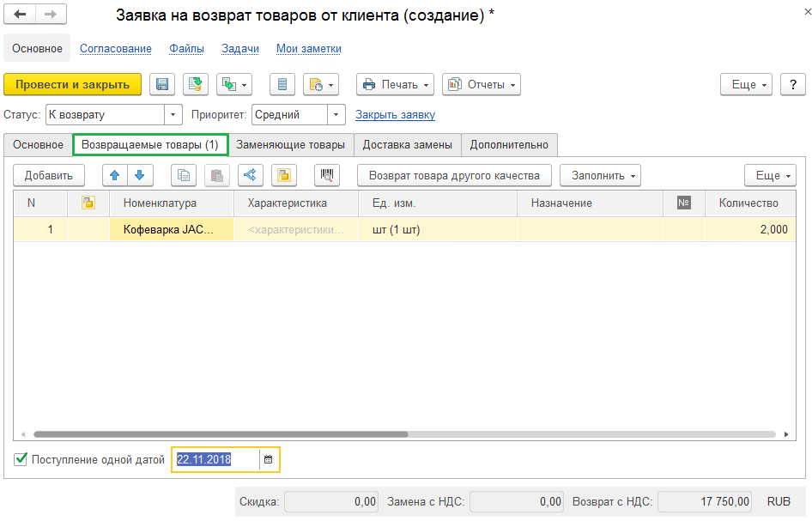Click the post document icon

point(197,84)
